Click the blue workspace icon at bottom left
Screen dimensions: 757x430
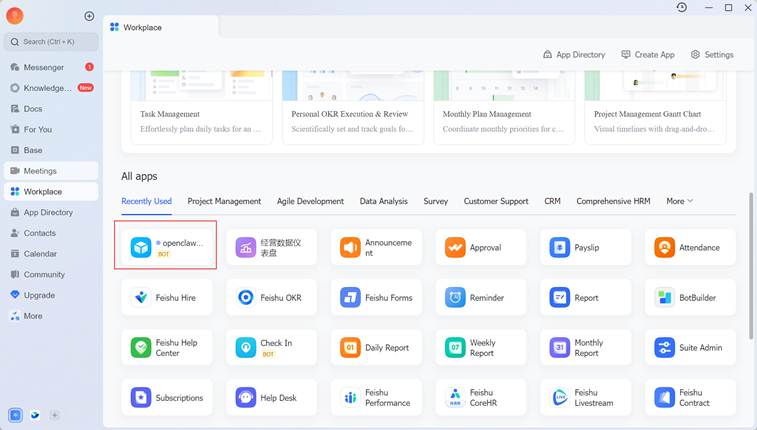(15, 415)
